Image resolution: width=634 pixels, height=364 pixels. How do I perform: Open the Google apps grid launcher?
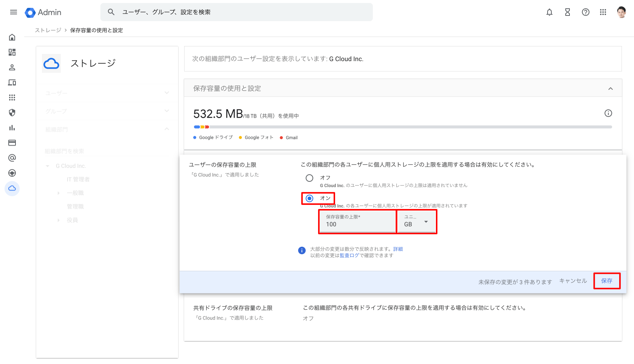point(603,12)
